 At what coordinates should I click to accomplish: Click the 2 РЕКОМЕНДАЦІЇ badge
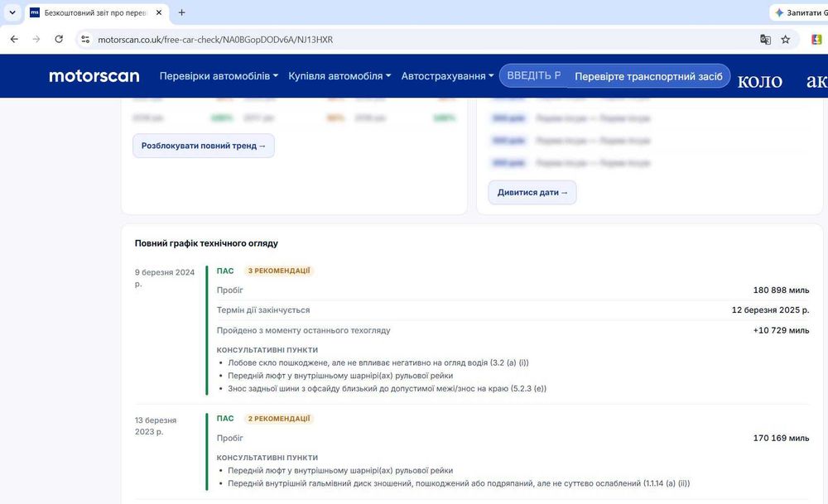279,419
